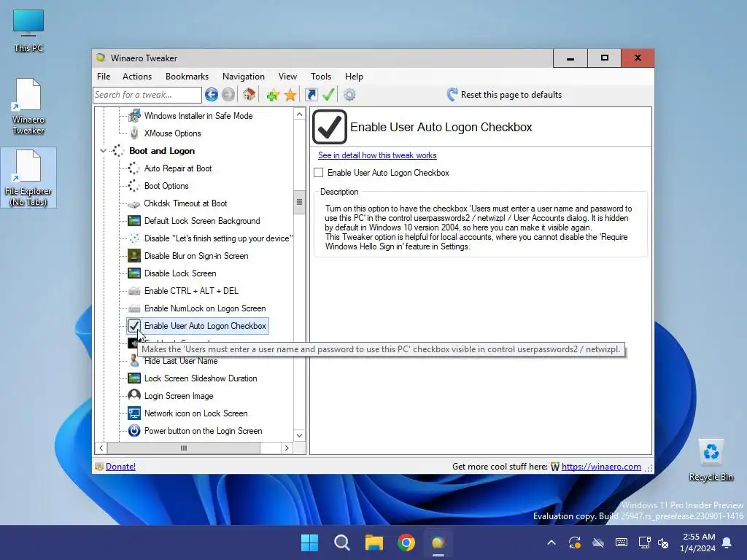Image resolution: width=747 pixels, height=560 pixels.
Task: Open the Tools menu
Action: tap(321, 77)
